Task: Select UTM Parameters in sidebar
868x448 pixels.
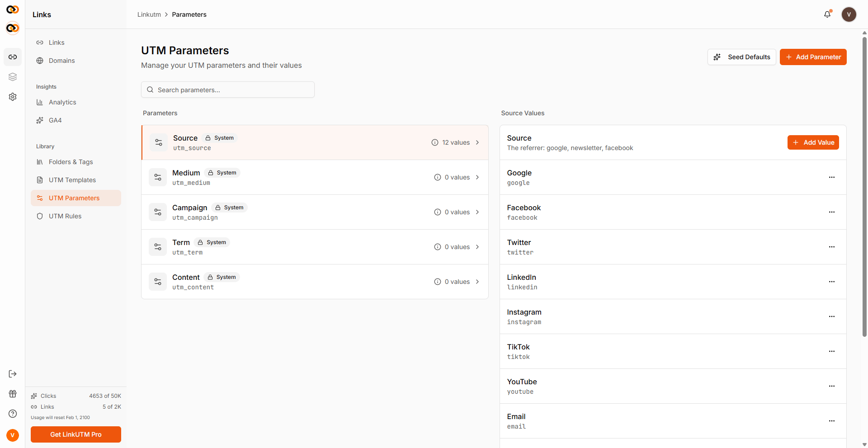Action: [76, 198]
